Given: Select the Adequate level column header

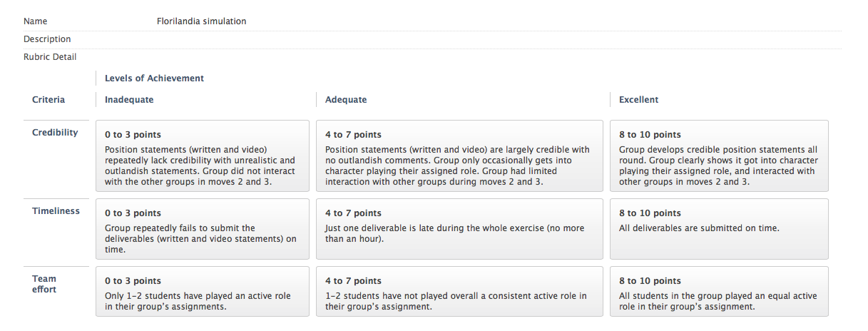Looking at the screenshot, I should [x=346, y=100].
